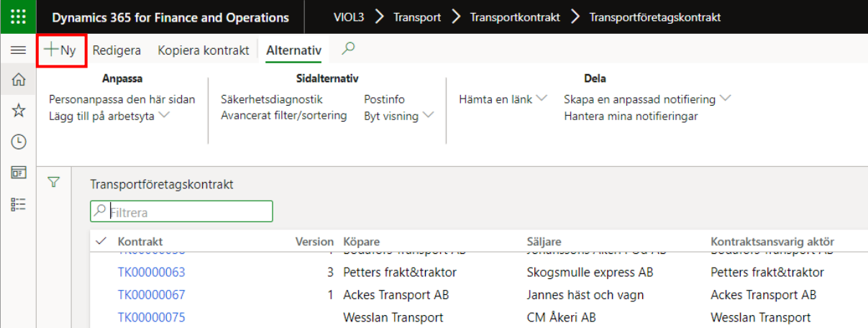Screen dimensions: 868x328
Task: Click Transportkontrakt in the breadcrumb
Action: pyautogui.click(x=515, y=17)
